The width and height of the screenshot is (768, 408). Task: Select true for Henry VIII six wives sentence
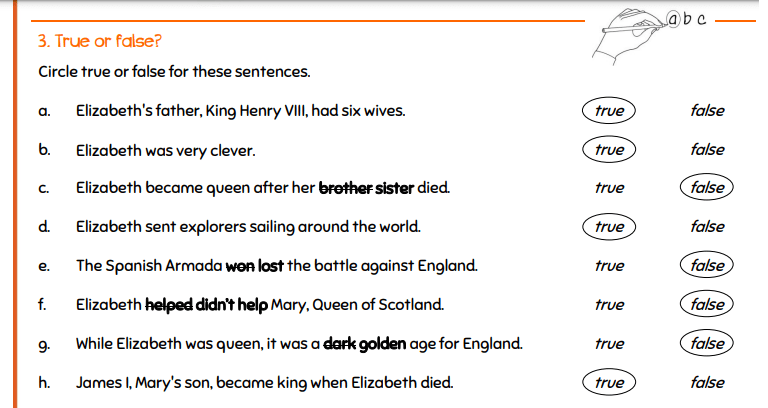(608, 111)
